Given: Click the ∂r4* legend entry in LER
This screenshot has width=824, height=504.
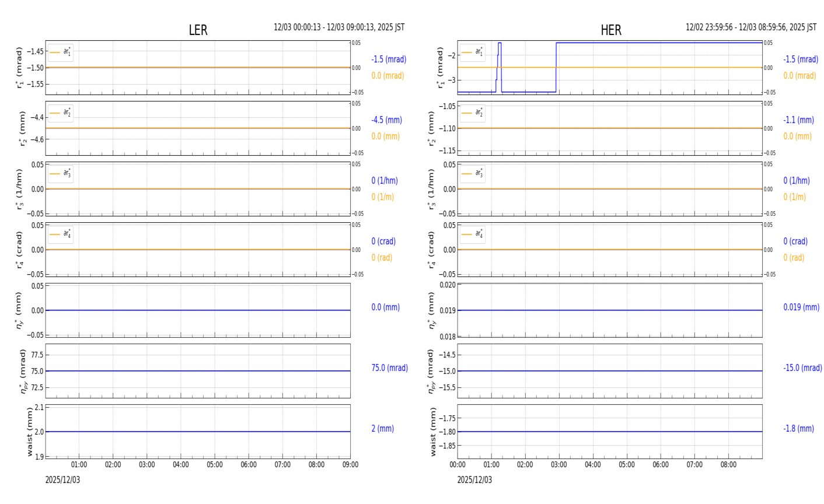Looking at the screenshot, I should (61, 235).
